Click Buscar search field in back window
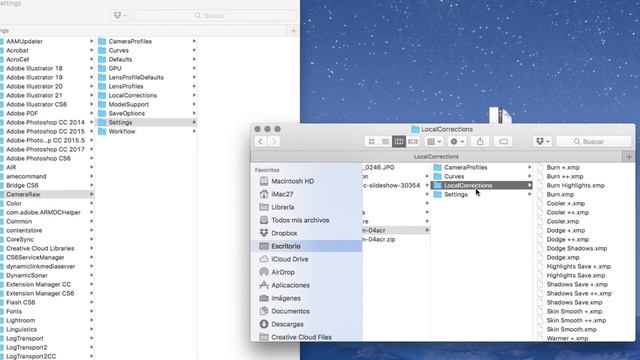This screenshot has width=640, height=360. click(215, 16)
